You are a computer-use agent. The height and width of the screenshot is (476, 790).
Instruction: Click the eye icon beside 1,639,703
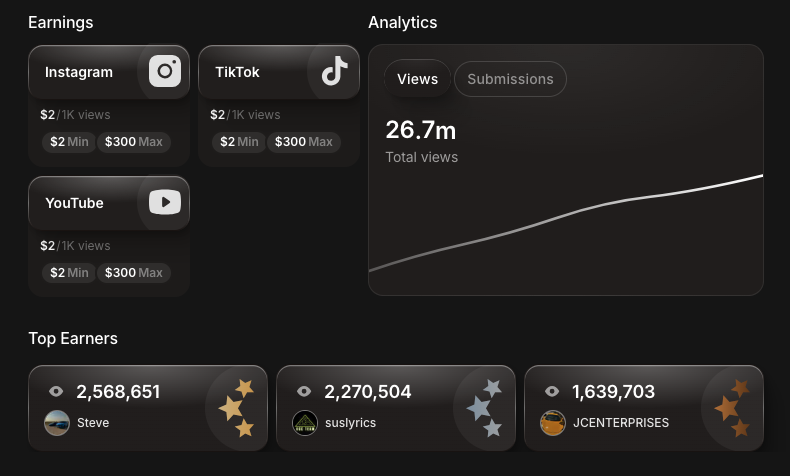click(552, 391)
